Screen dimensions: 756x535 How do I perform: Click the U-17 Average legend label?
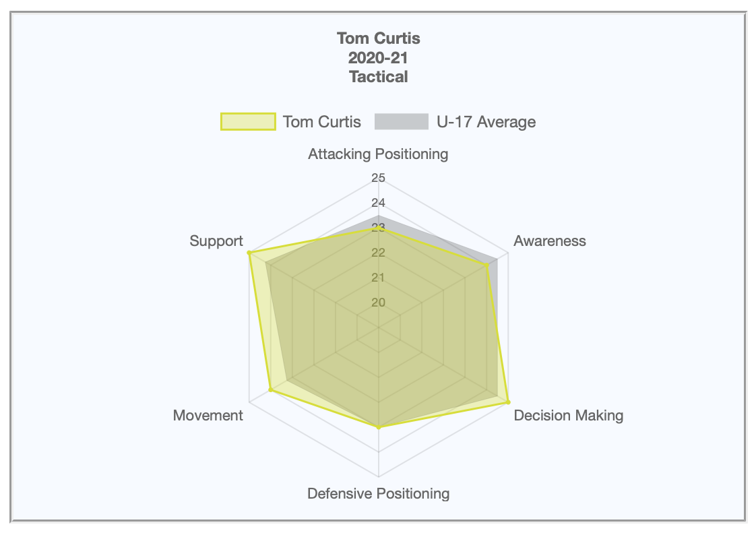(486, 122)
